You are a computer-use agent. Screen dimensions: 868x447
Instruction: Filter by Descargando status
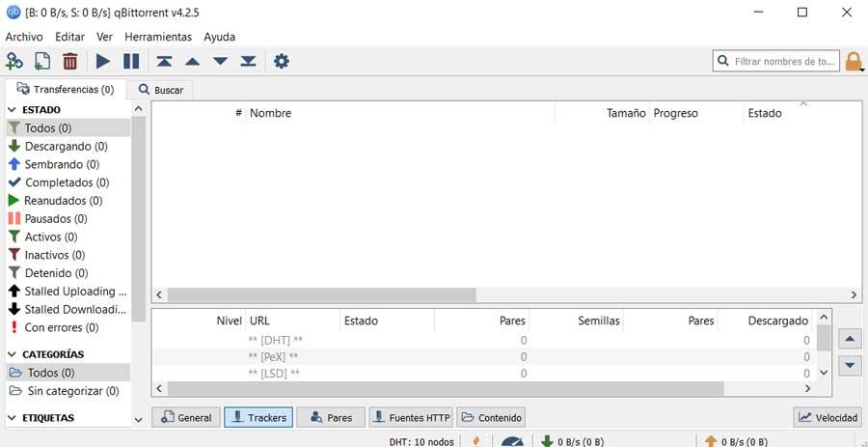(x=68, y=146)
